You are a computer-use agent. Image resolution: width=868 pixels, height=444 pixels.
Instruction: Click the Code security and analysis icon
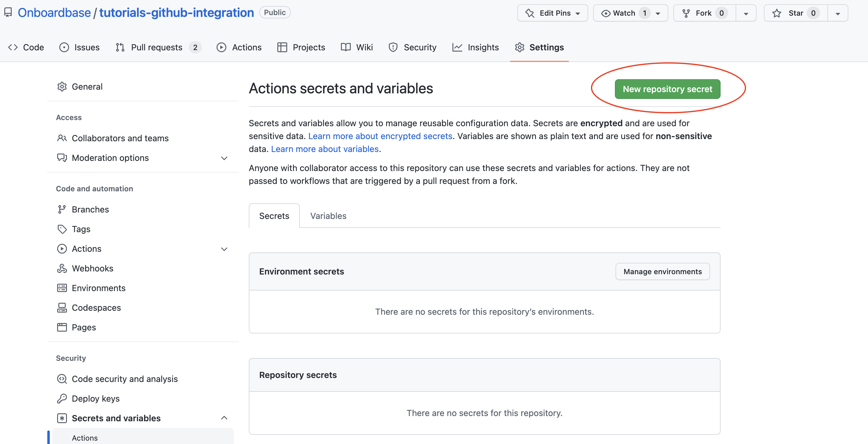point(62,379)
